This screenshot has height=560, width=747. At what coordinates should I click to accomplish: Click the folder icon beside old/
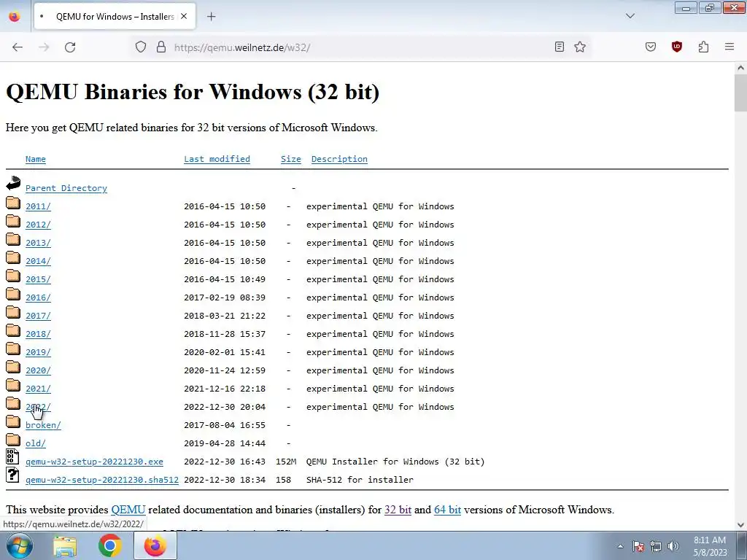pos(13,440)
